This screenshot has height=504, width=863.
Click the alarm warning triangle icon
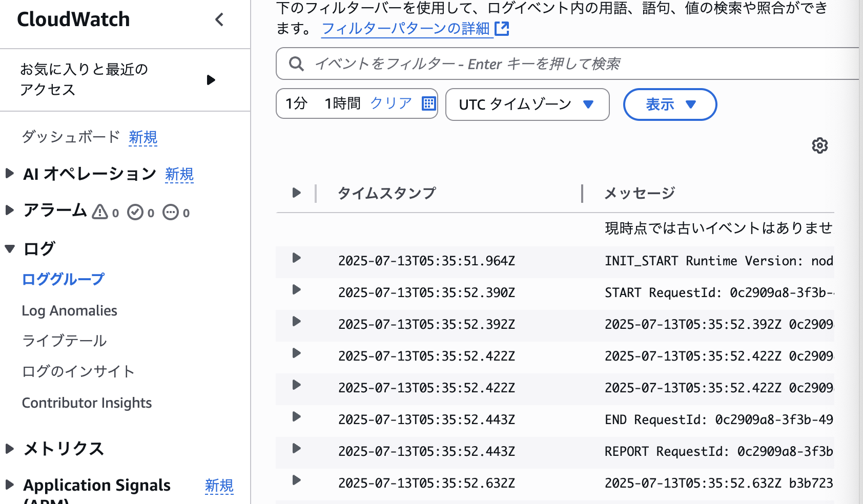click(x=100, y=212)
